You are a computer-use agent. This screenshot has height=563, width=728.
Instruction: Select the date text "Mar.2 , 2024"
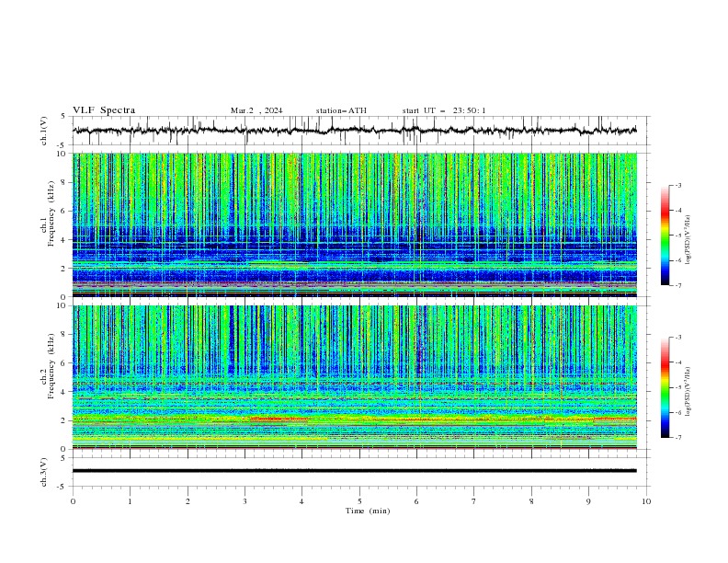256,110
